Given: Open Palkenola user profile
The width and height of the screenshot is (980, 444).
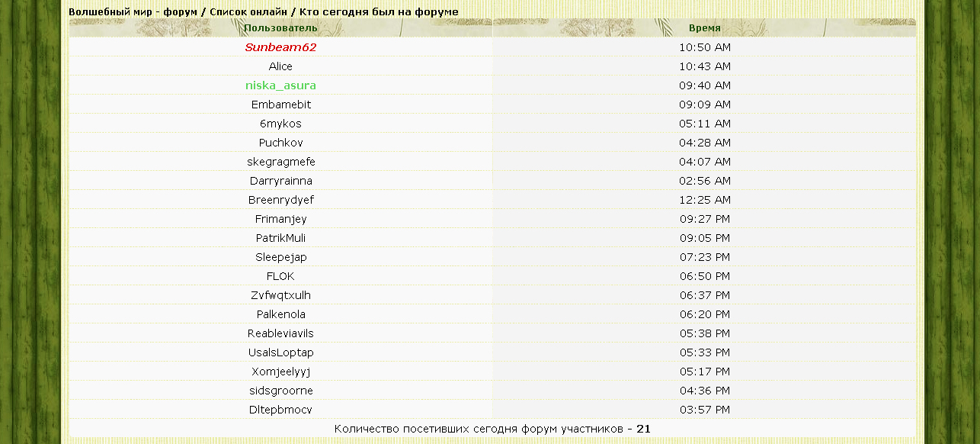Looking at the screenshot, I should pos(280,314).
